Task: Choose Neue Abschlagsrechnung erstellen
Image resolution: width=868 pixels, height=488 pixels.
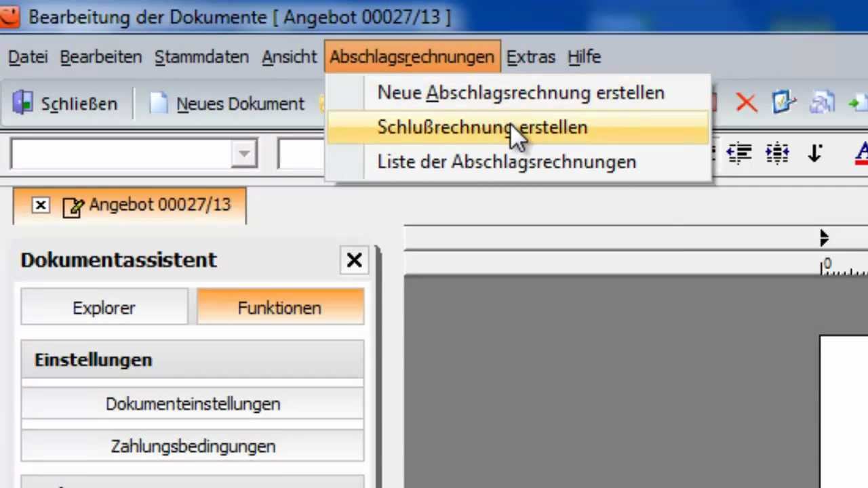Action: (x=519, y=93)
